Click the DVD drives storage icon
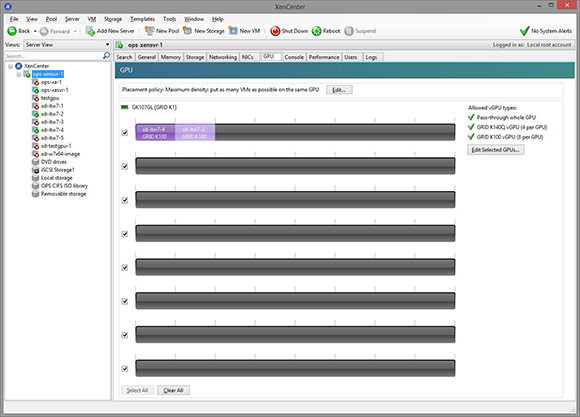The width and height of the screenshot is (580, 417). click(x=36, y=162)
